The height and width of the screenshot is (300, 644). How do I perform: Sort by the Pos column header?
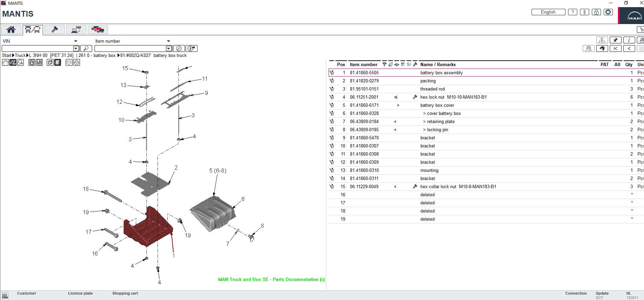point(341,64)
